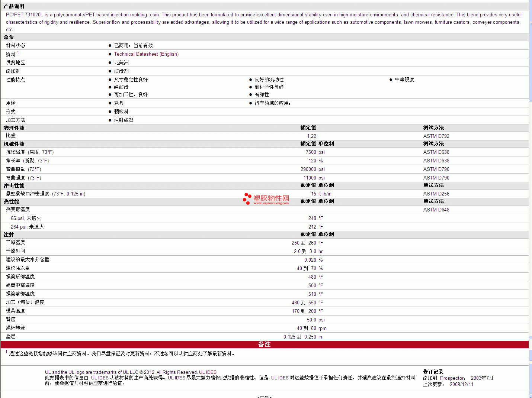532x398 pixels.
Task: Select the 修订记录 heading
Action: point(433,372)
